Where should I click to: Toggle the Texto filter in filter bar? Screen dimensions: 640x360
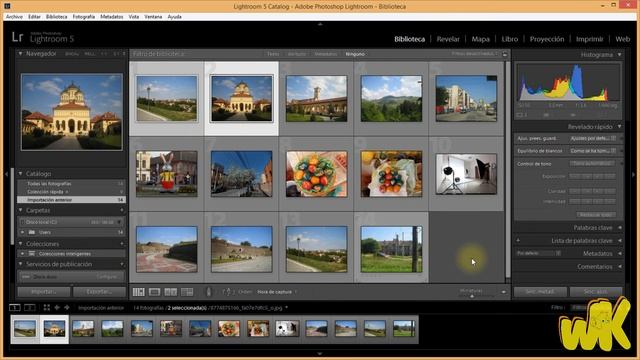coord(273,54)
